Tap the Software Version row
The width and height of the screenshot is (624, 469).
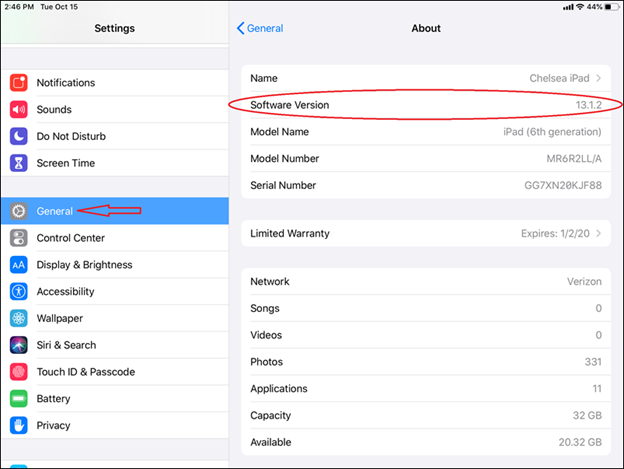[426, 105]
